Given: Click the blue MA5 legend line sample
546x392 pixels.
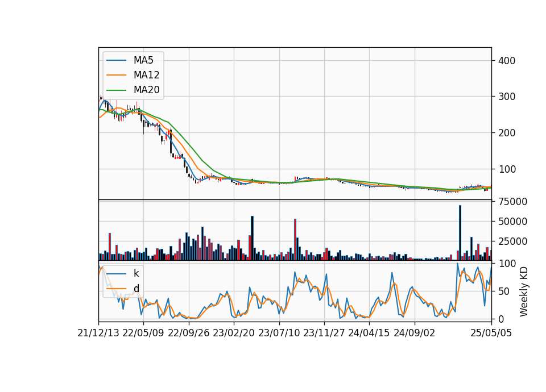Looking at the screenshot, I should [116, 61].
